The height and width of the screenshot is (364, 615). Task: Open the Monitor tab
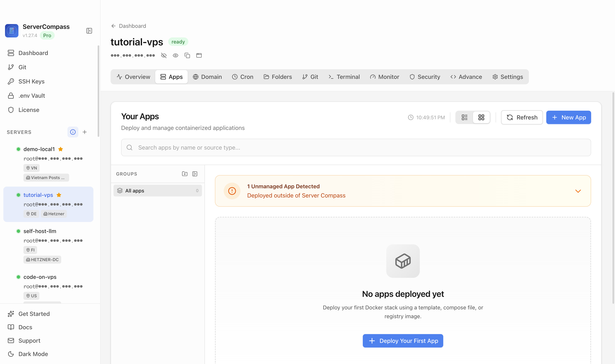[385, 77]
